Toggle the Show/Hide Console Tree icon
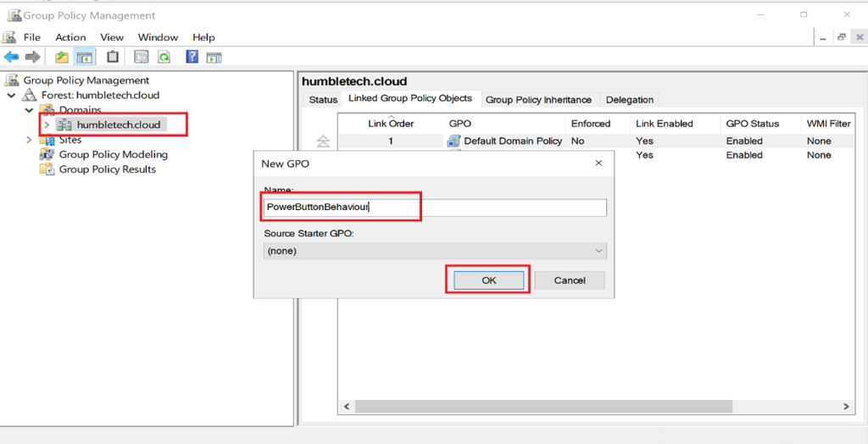 (84, 58)
